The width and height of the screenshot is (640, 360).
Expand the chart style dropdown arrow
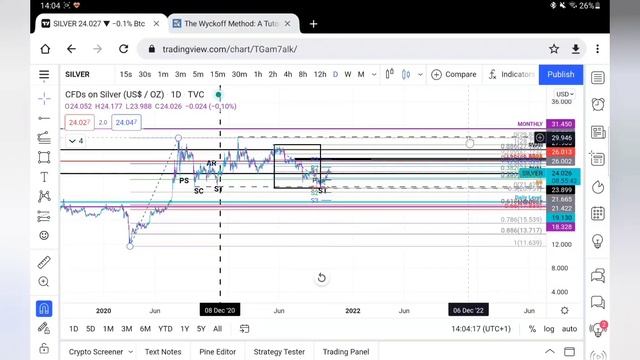click(420, 75)
